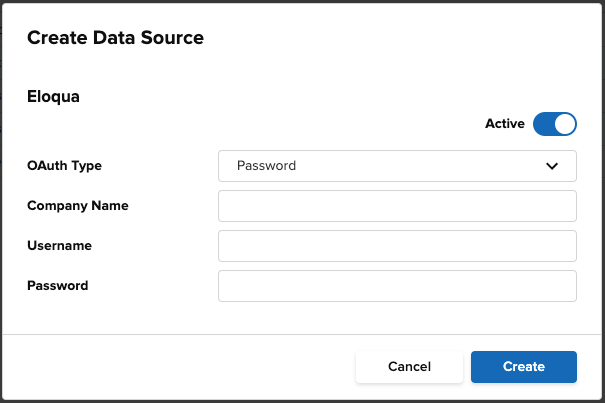Click the OAuth Type field label
605x403 pixels.
64,166
